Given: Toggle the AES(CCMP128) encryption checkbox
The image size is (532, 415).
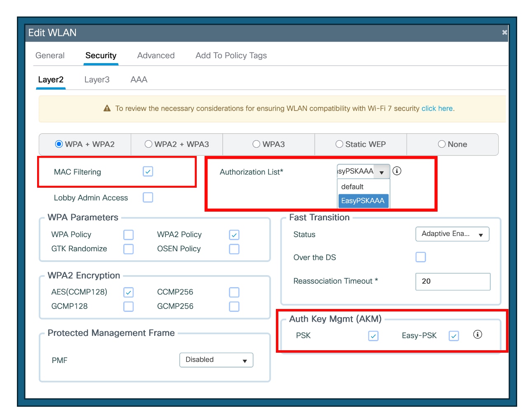Looking at the screenshot, I should (x=129, y=292).
